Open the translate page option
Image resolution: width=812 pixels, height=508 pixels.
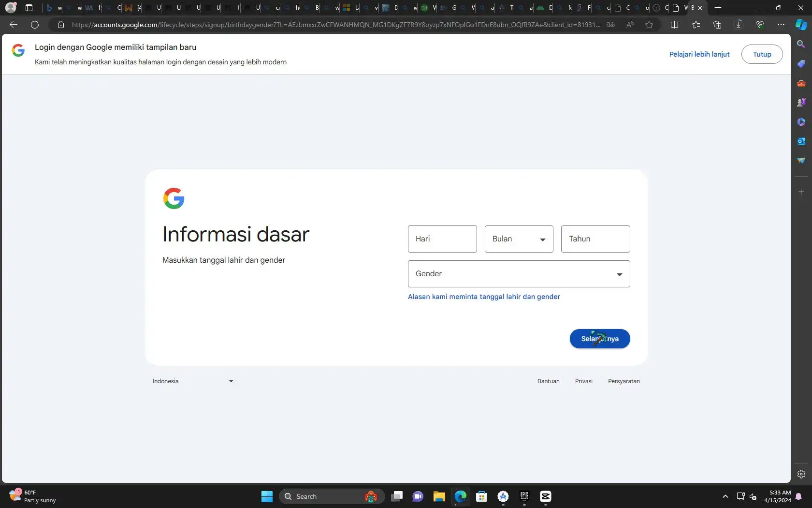tap(611, 25)
